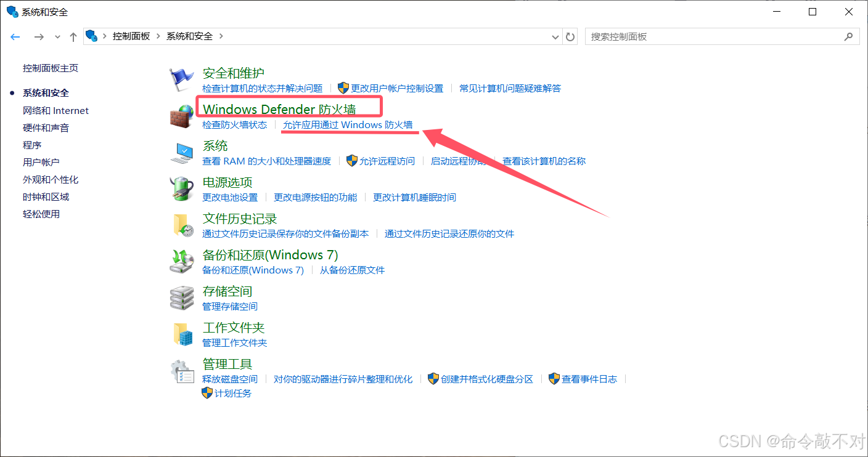Click the Windows Defender Firewall brick wall icon
The height and width of the screenshot is (457, 868).
click(182, 116)
